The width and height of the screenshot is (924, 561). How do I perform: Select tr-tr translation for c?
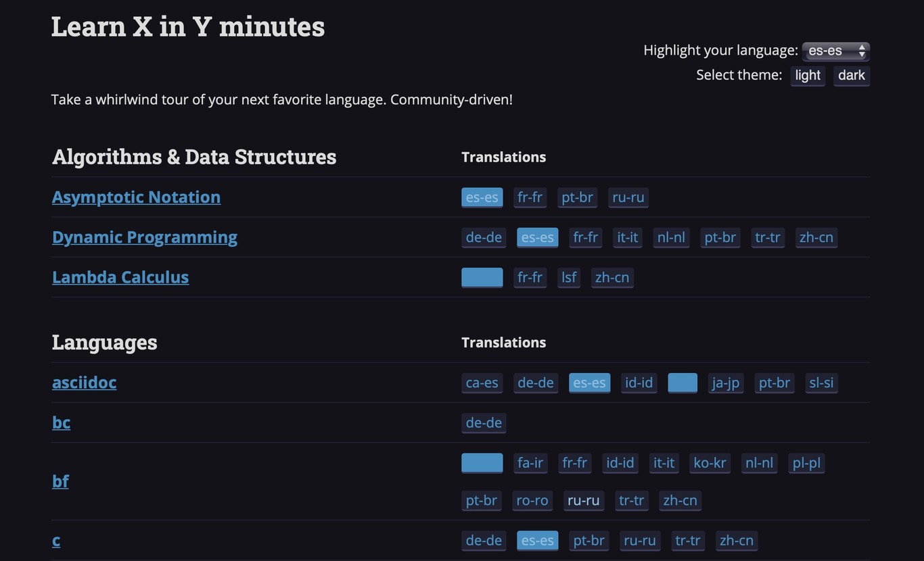[687, 541]
